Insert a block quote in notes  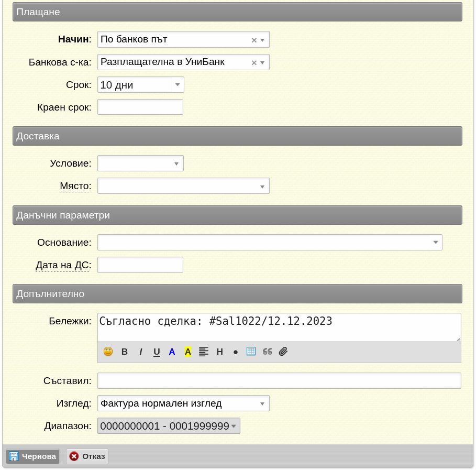[267, 352]
